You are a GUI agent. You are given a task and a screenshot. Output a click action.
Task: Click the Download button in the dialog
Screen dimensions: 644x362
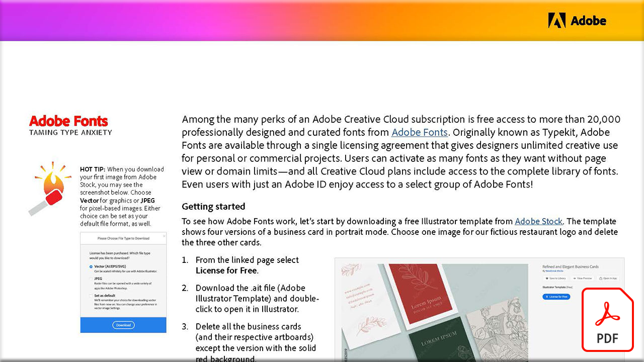click(123, 325)
